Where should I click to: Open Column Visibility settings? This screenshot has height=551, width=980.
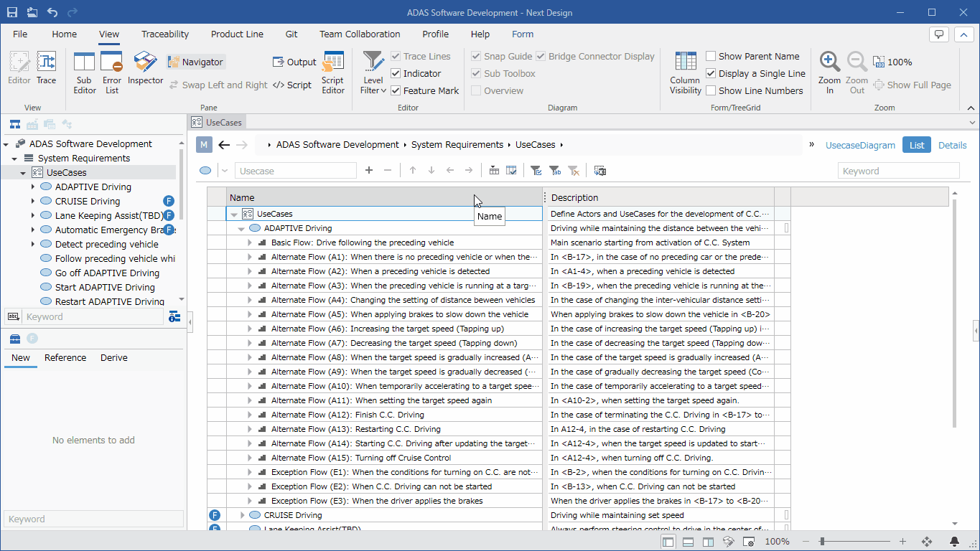(686, 72)
